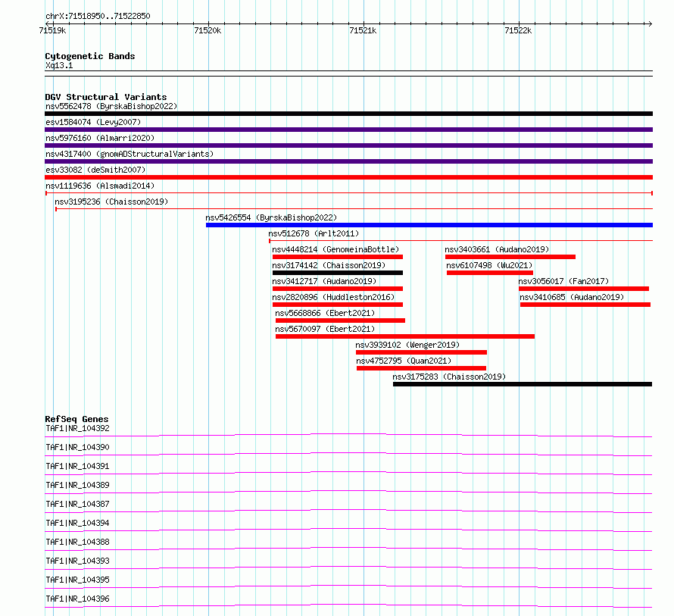Click the Cytogenetic Bands track title

pyautogui.click(x=90, y=56)
